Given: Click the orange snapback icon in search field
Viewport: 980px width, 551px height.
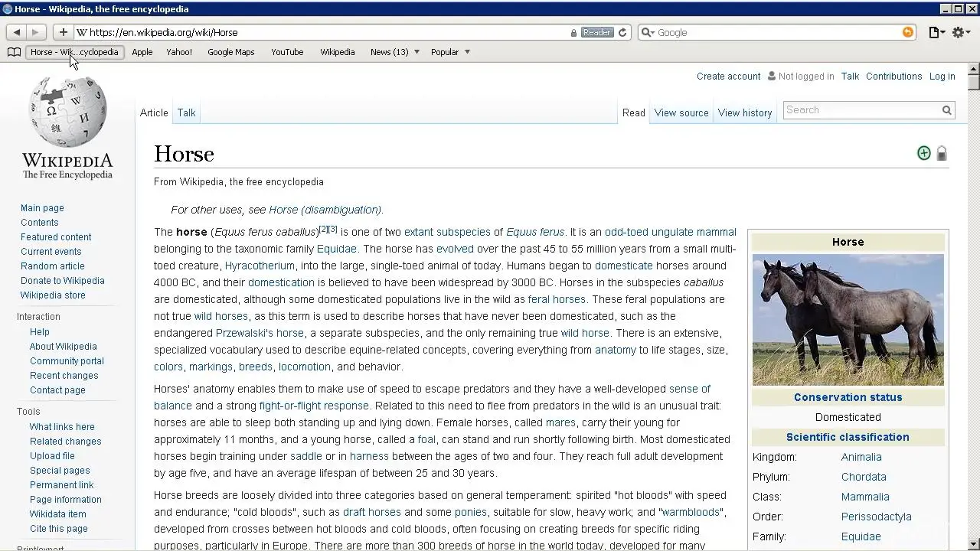Looking at the screenshot, I should pos(908,32).
